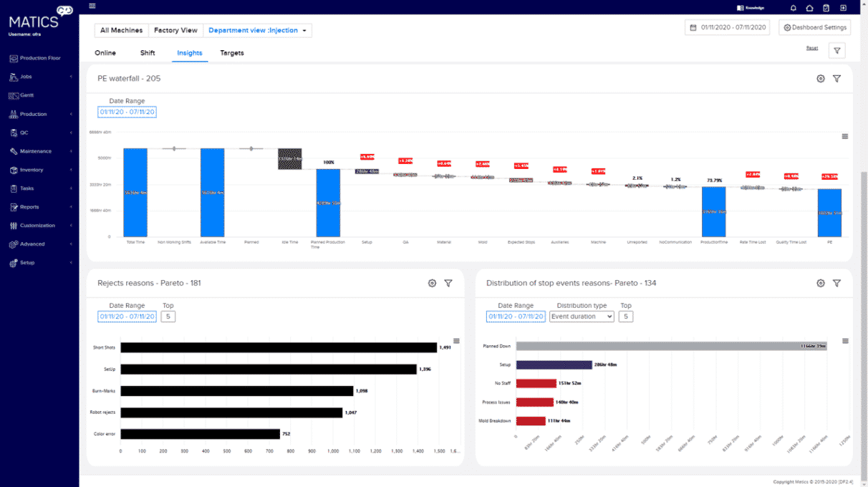Open the Advanced gears icon
868x487 pixels.
pos(14,244)
